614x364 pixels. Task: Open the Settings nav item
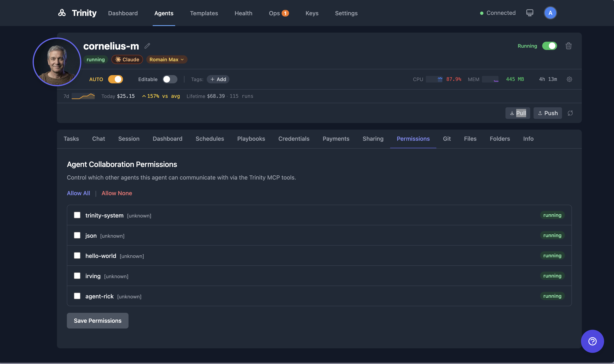click(x=346, y=13)
